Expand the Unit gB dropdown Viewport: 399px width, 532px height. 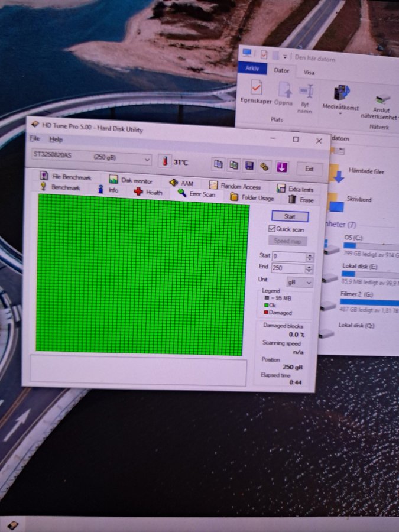point(300,282)
